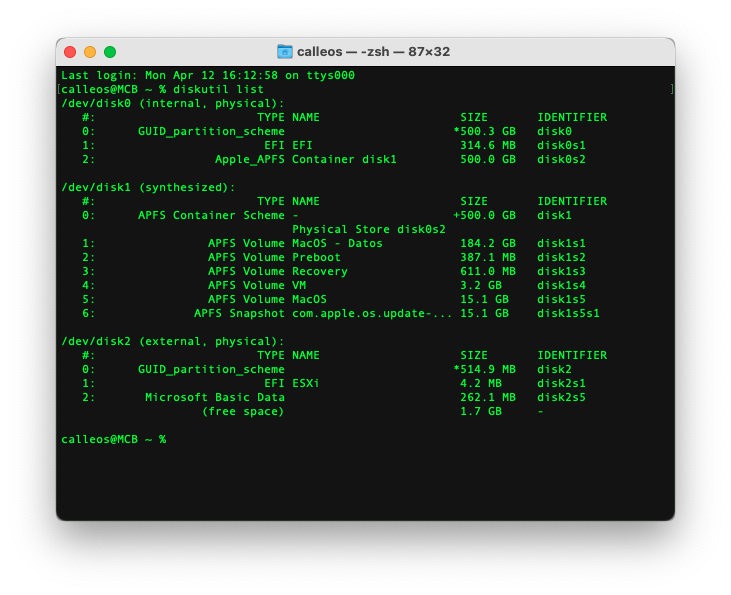
Task: Click the '*500.3 GB' size value
Action: 484,131
